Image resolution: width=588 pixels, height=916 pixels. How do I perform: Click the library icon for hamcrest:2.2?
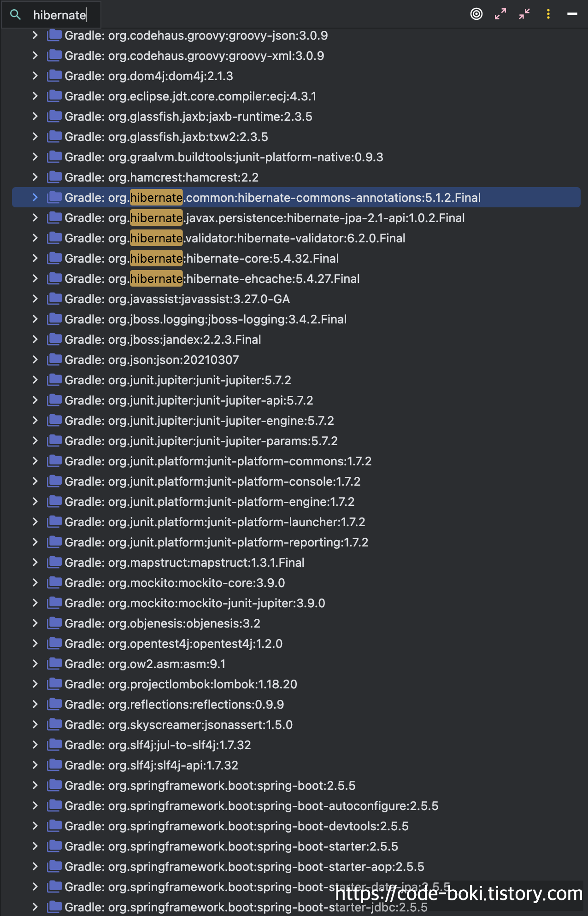[54, 177]
